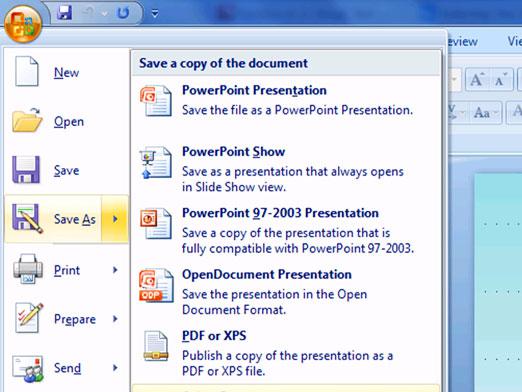Click the yellow folder Open icon
The height and width of the screenshot is (392, 522).
(x=27, y=120)
